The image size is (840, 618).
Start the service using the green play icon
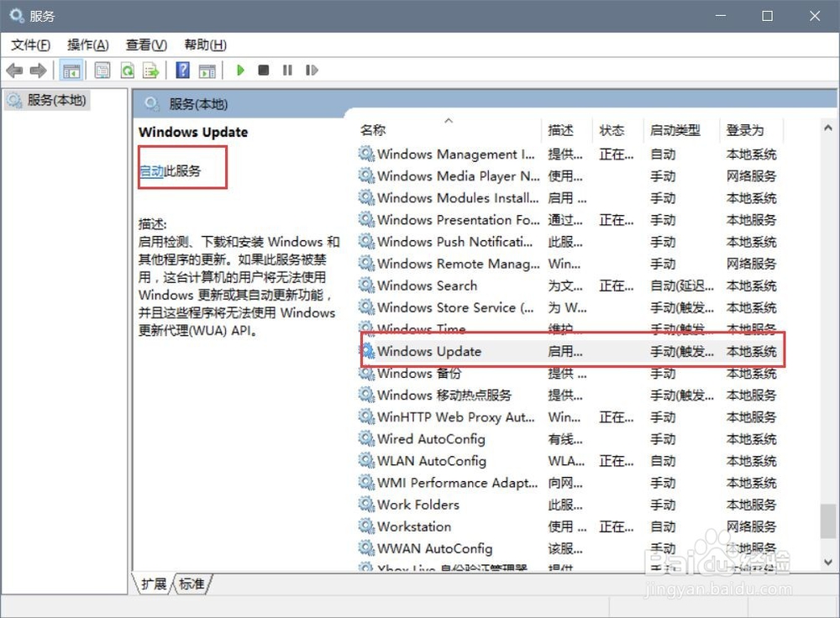click(240, 70)
